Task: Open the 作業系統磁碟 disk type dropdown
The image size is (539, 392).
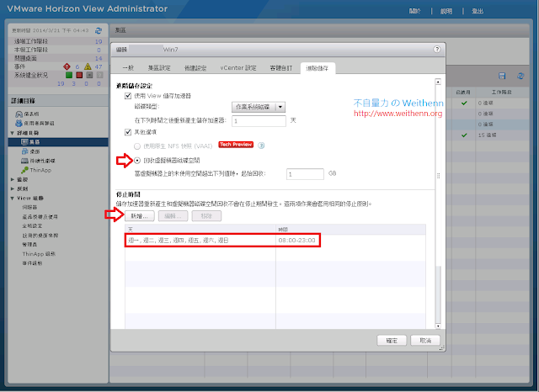Action: [x=259, y=107]
